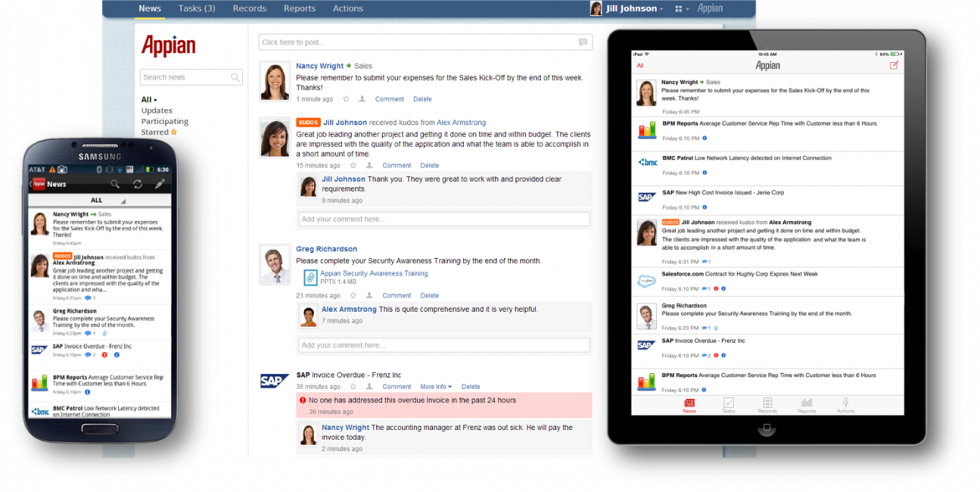The height and width of the screenshot is (492, 980).
Task: Open the apps grid dropdown next to Appian
Action: click(x=680, y=8)
